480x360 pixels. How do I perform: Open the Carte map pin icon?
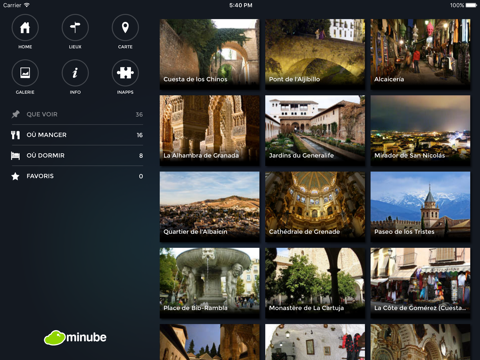click(125, 28)
